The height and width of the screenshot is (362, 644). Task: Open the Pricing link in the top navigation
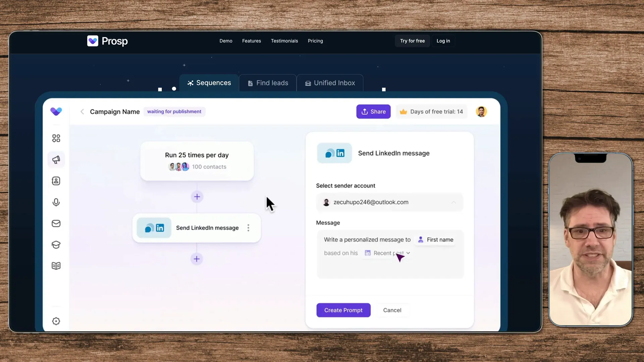[315, 41]
